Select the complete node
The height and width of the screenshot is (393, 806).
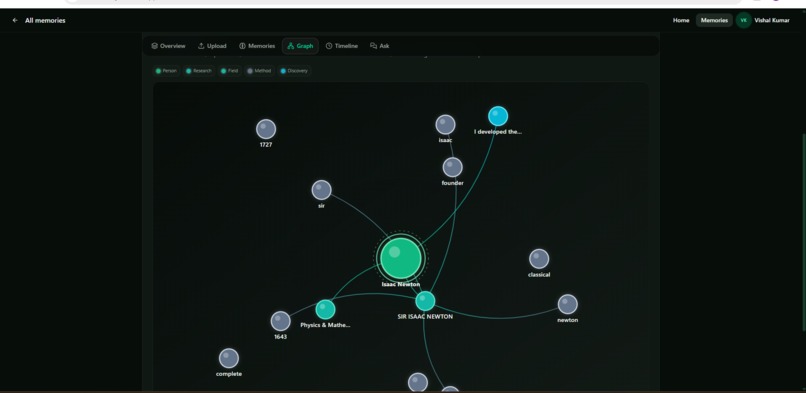(x=229, y=358)
